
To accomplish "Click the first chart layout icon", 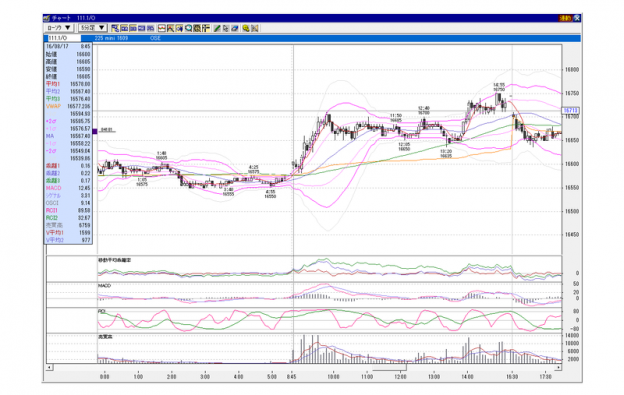I will [115, 28].
